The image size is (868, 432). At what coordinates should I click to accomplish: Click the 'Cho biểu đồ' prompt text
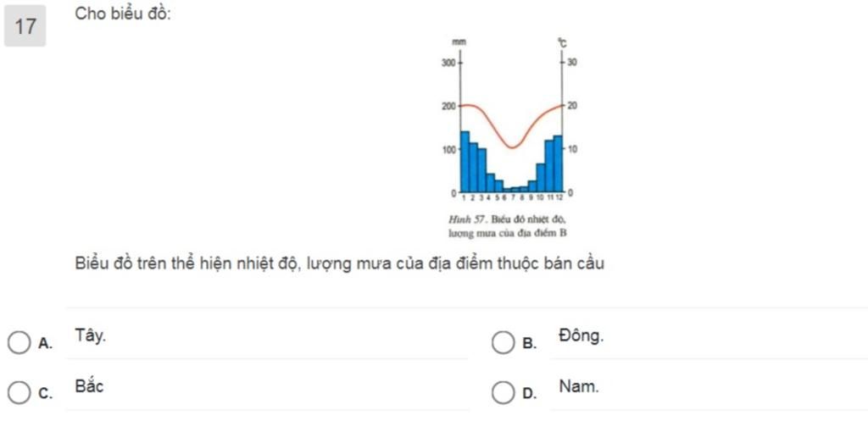click(x=124, y=14)
